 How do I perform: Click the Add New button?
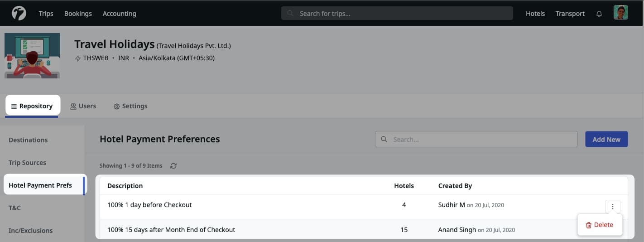pos(606,140)
